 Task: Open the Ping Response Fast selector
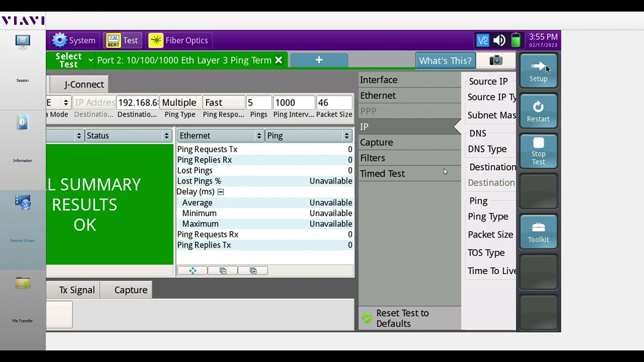tap(223, 103)
